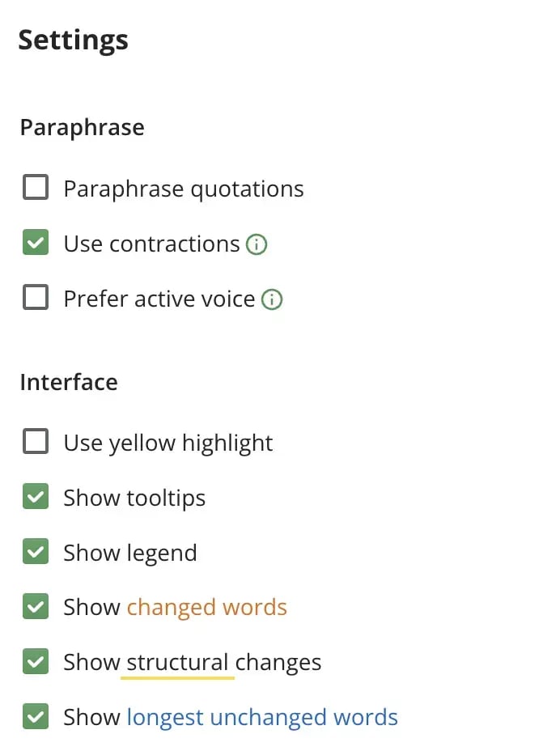Click the "Show tooltips" label text

tap(134, 498)
